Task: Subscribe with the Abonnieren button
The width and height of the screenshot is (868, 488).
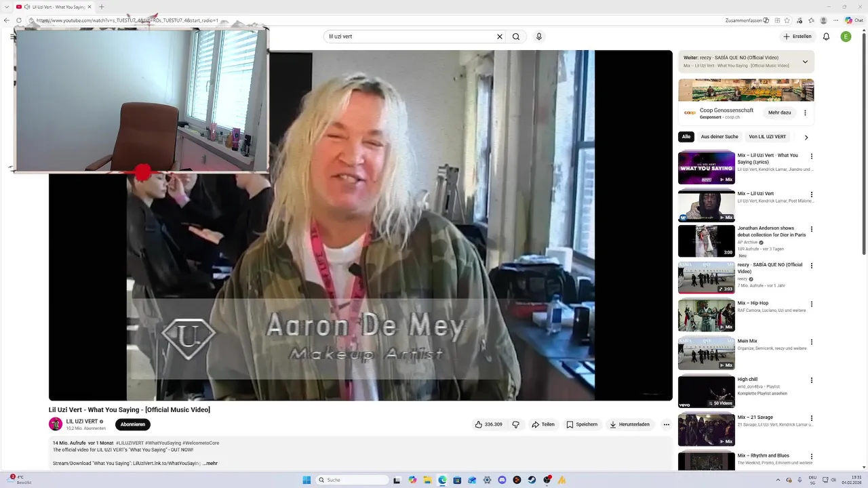Action: [133, 424]
